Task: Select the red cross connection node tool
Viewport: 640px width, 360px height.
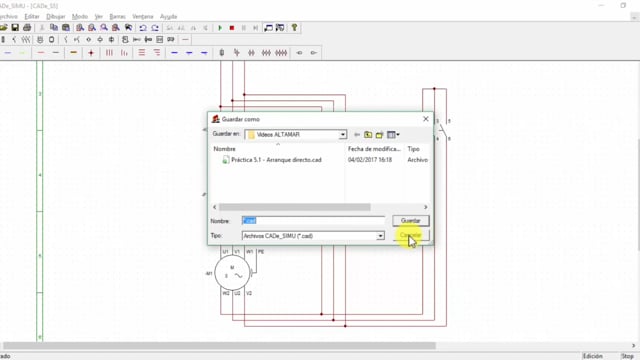Action: 91,53
